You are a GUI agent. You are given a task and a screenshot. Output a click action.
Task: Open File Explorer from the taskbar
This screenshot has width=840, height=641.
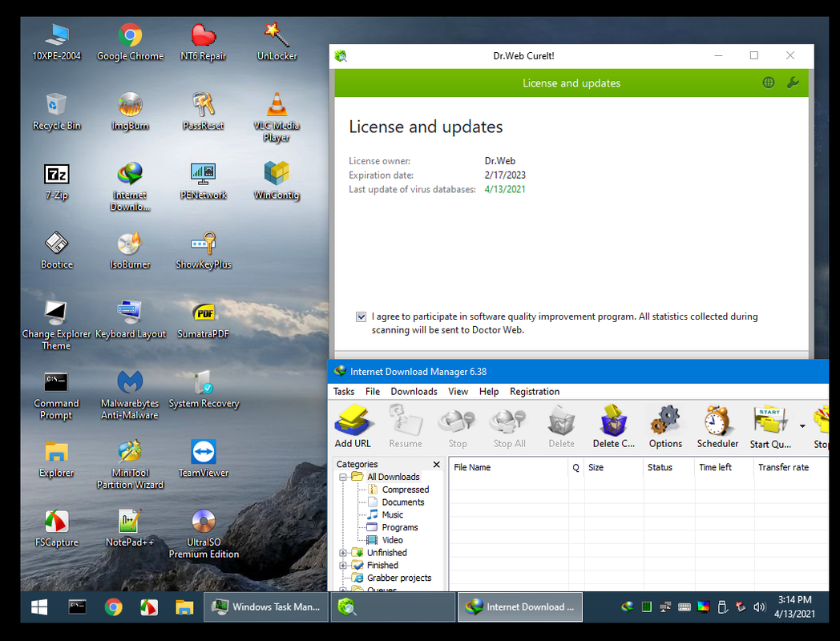[184, 607]
